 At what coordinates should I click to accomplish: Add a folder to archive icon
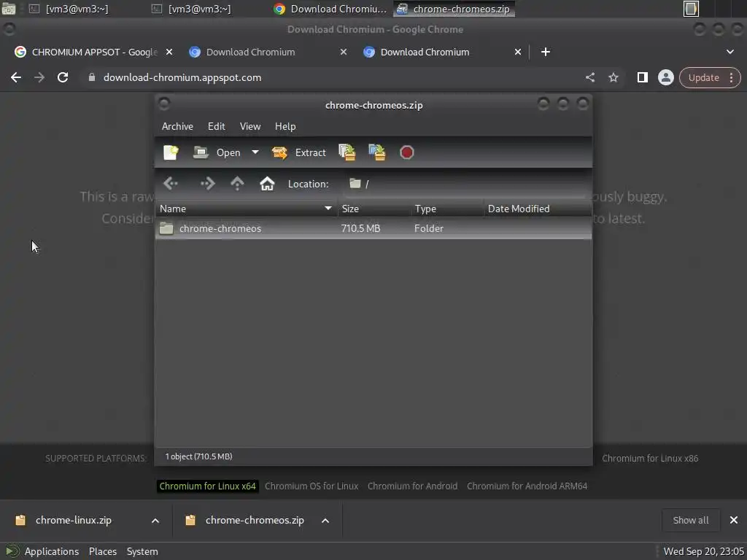pyautogui.click(x=377, y=152)
